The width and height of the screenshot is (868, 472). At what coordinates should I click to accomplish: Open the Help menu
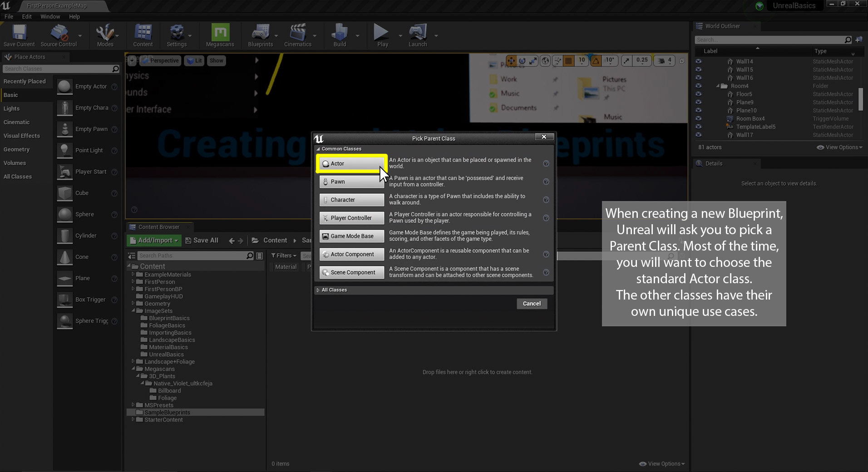(x=74, y=16)
